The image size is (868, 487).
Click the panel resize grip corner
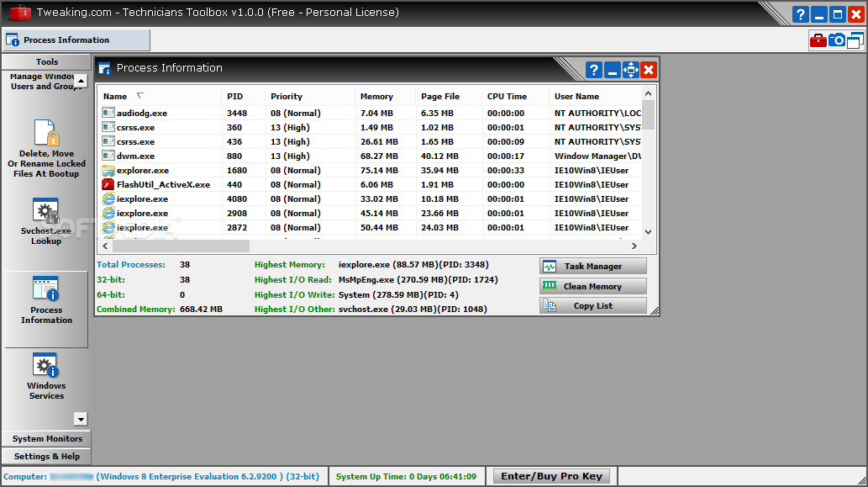655,311
